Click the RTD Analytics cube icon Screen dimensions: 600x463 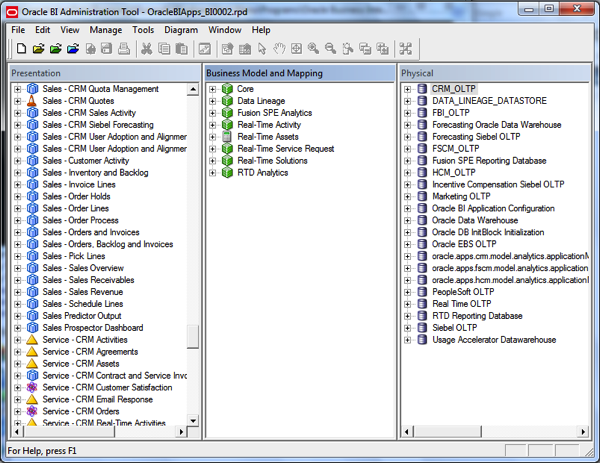tap(227, 173)
